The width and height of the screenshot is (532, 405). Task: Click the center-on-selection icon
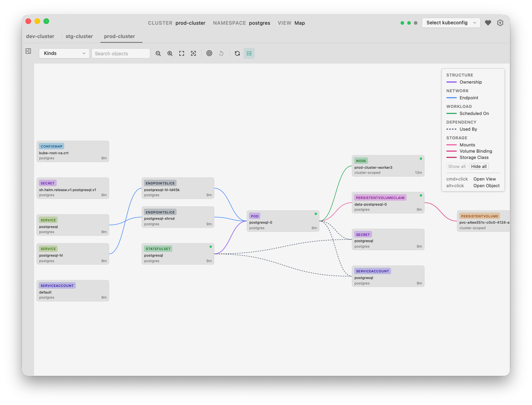click(193, 53)
